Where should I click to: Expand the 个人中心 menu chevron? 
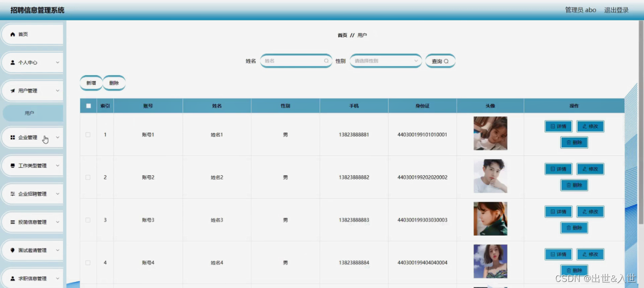(x=57, y=62)
